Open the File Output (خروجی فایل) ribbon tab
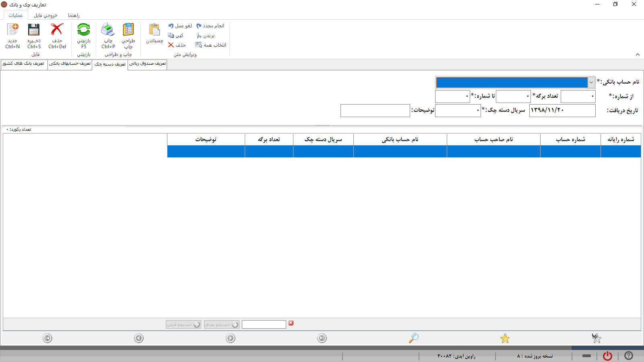Screen dimensions: 644x362 (x=45, y=15)
